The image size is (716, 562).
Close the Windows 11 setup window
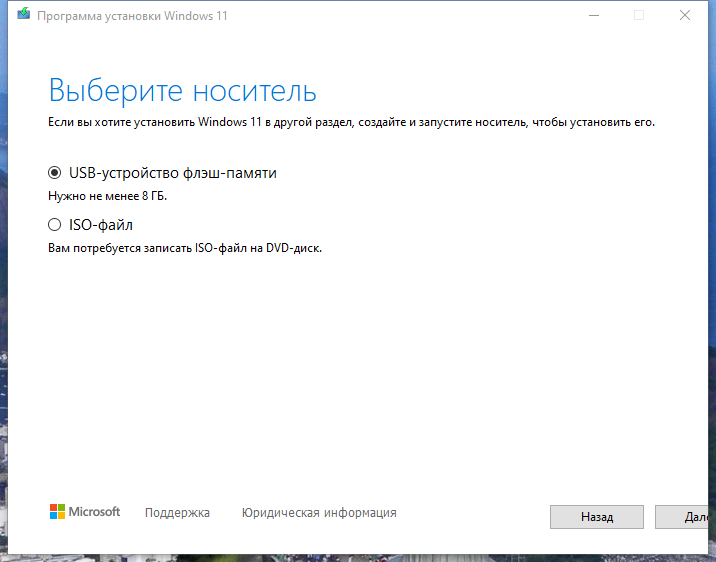(x=684, y=16)
